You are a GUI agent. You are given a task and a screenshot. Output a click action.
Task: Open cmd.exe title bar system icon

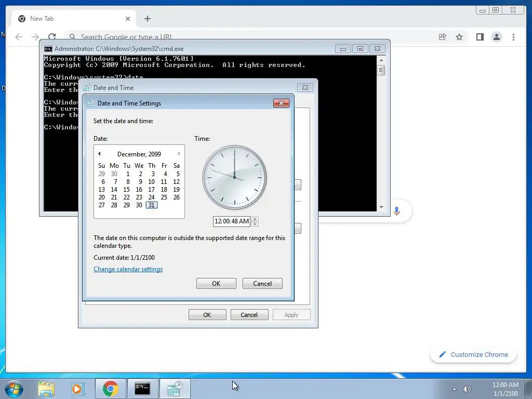click(48, 48)
